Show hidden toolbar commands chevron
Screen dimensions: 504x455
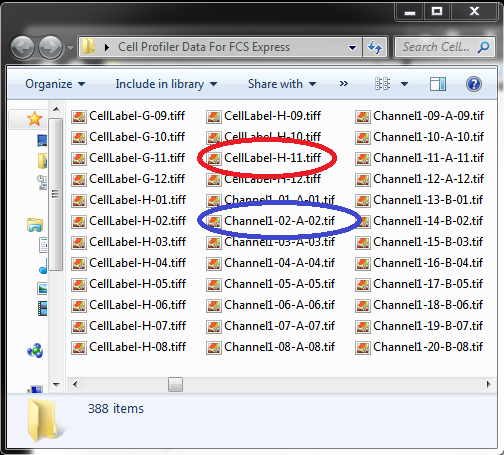coord(344,84)
